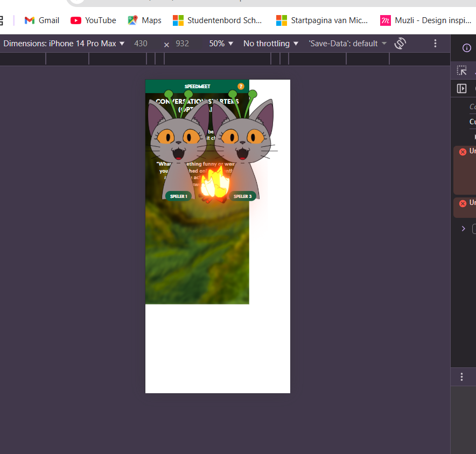Screen dimensions: 476x454
Task: Expand the console message with the chevron arrow
Action: click(464, 228)
